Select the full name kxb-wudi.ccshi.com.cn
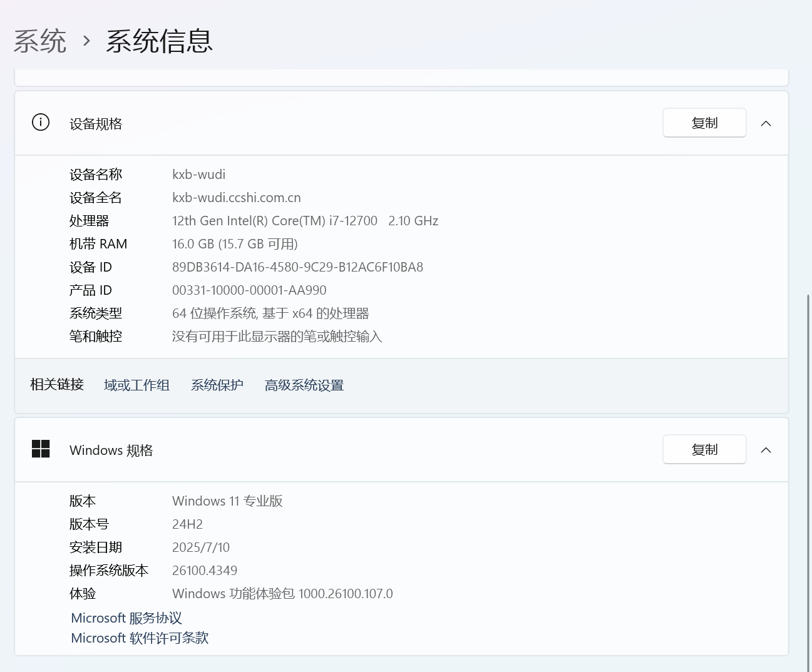 tap(237, 198)
